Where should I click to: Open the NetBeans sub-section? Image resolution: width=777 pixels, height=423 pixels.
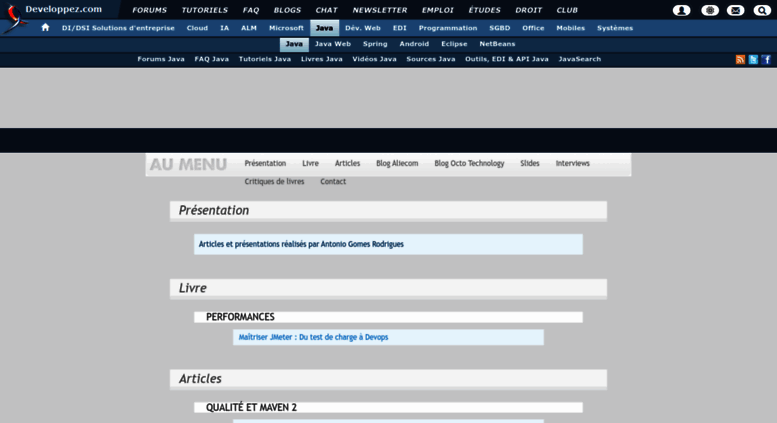click(497, 44)
